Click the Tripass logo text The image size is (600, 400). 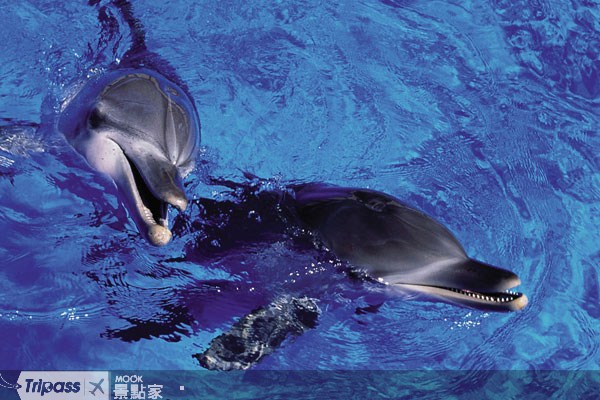coord(52,386)
